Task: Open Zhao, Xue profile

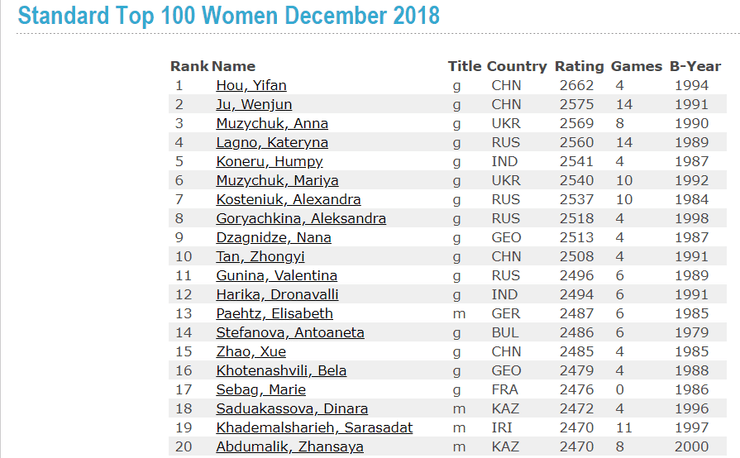Action: 249,352
